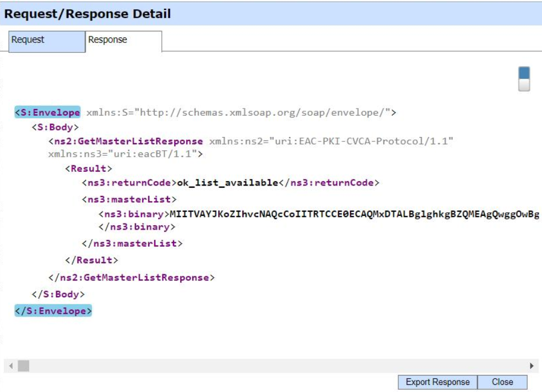Screen dimensions: 542x392
Task: Collapse the opening S:Envelope tag
Action: 47,113
